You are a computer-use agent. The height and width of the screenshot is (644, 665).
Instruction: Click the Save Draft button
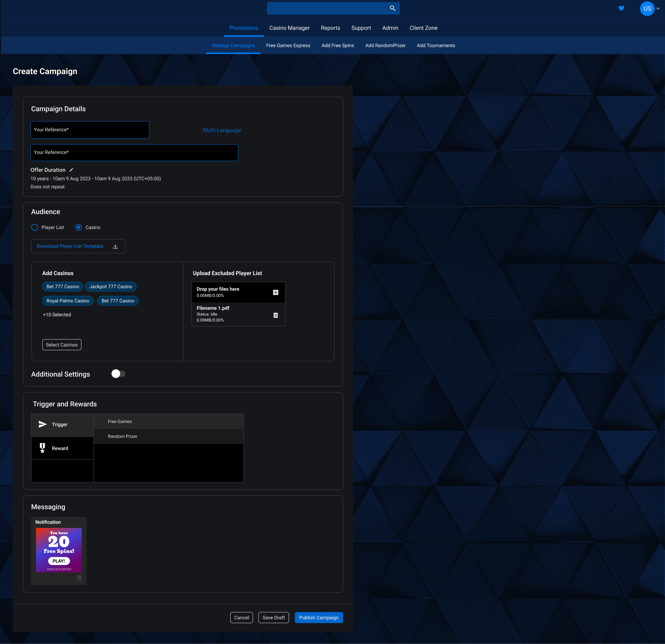[273, 618]
